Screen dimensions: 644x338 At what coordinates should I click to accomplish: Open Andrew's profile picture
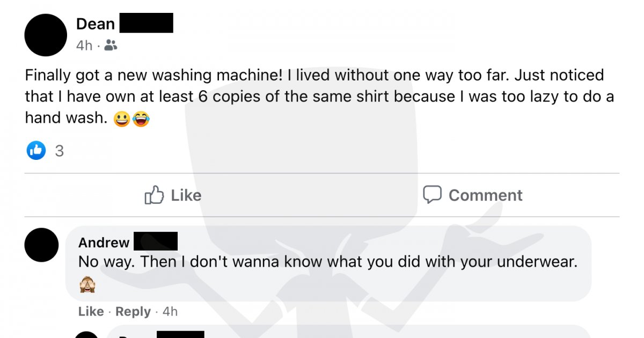42,245
